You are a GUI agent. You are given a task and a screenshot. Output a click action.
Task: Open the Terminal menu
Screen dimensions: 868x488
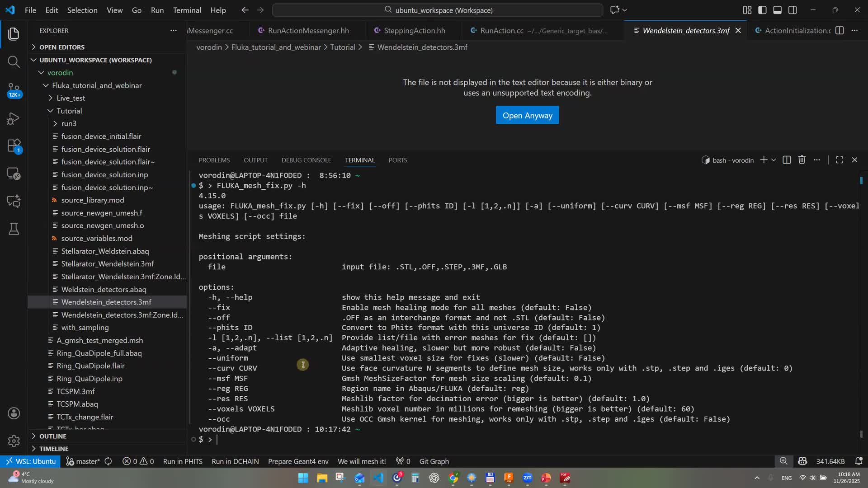187,10
